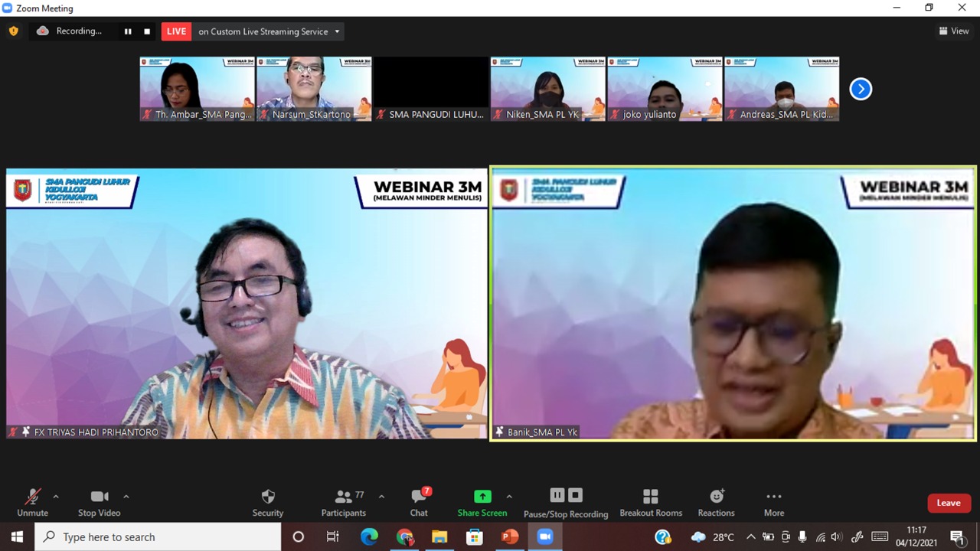The image size is (980, 551).
Task: Open the Chat panel
Action: pyautogui.click(x=419, y=503)
